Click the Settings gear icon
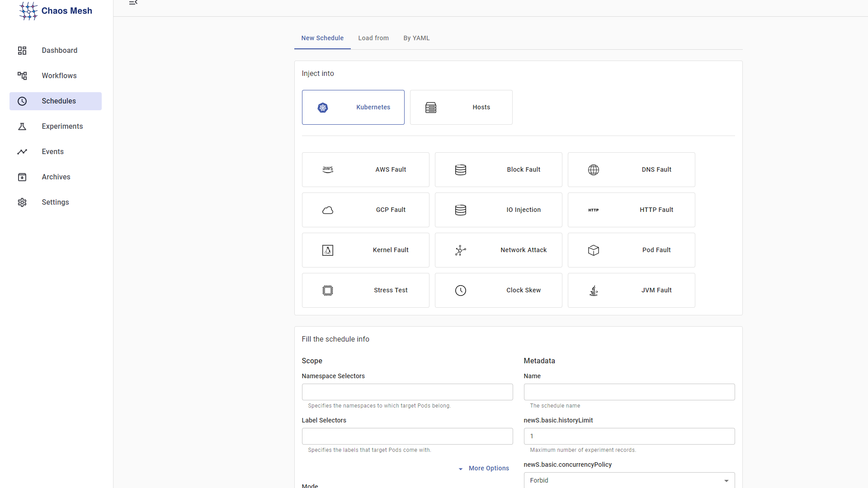The image size is (868, 488). (x=22, y=202)
